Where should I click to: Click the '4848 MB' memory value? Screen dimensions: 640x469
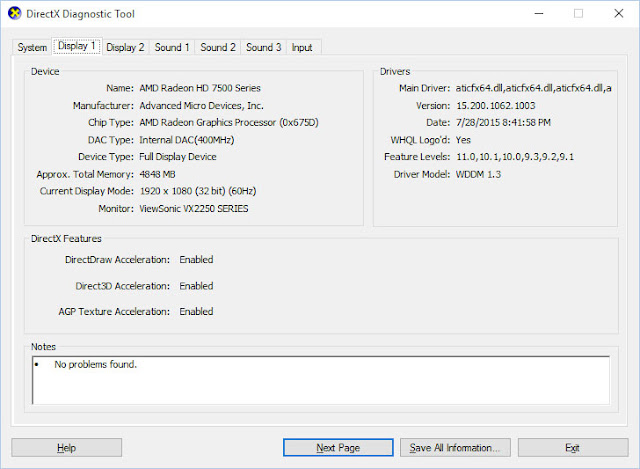tap(158, 174)
